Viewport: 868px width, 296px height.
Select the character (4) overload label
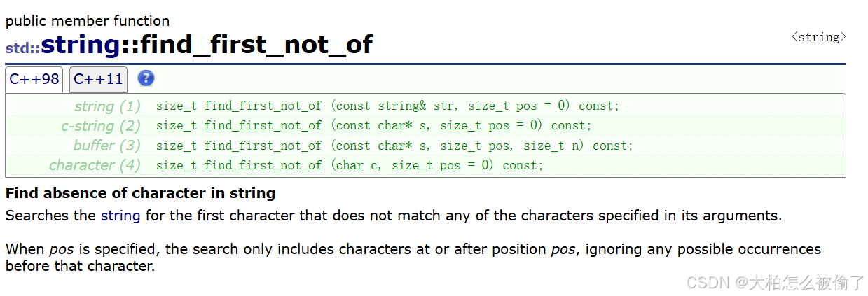coord(95,165)
